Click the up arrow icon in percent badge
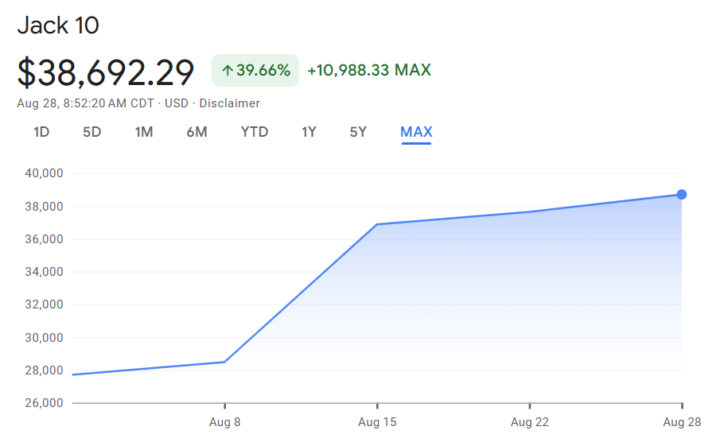 pos(227,70)
